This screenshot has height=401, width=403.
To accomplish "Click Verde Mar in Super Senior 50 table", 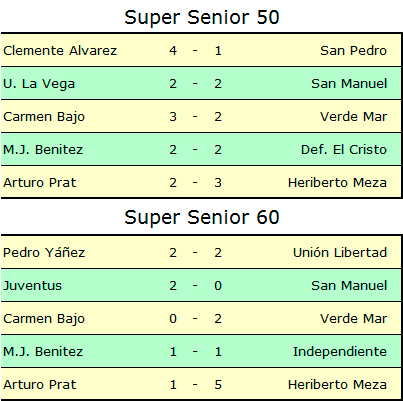I will pos(353,117).
